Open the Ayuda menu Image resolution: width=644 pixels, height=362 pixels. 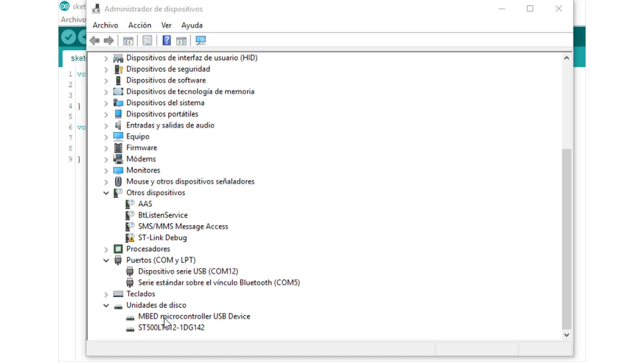pos(192,25)
